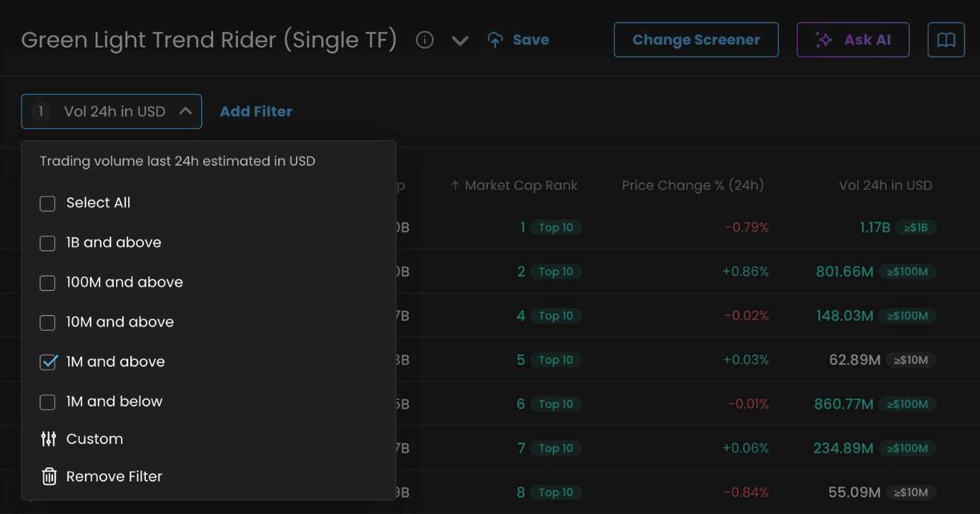Click the Remove Filter trash icon
980x514 pixels.
point(49,476)
